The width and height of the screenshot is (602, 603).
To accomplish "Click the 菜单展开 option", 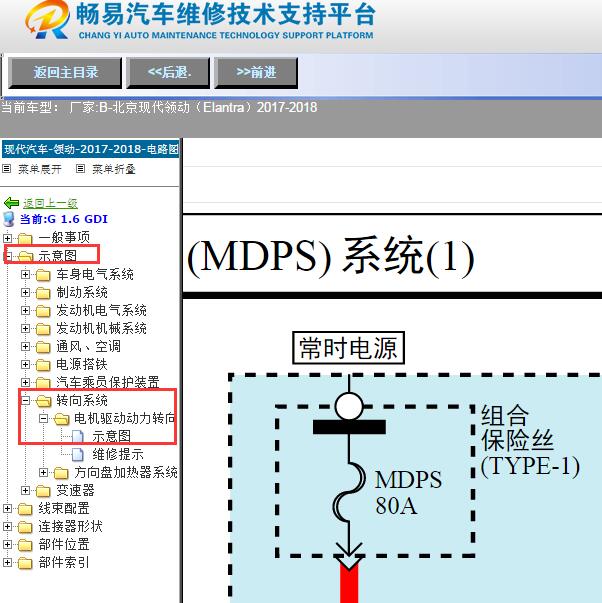I will [40, 169].
